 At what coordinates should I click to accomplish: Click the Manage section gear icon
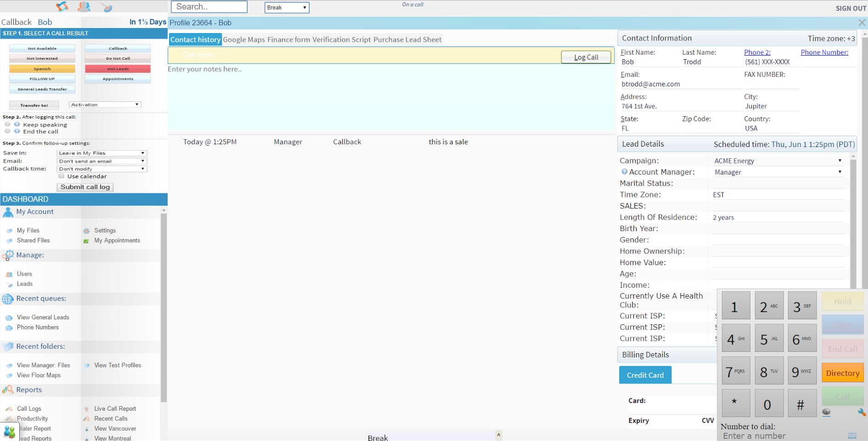pyautogui.click(x=8, y=255)
